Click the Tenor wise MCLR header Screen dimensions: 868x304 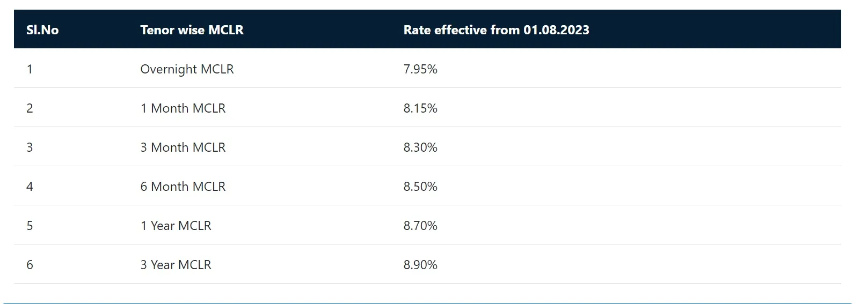pyautogui.click(x=192, y=30)
